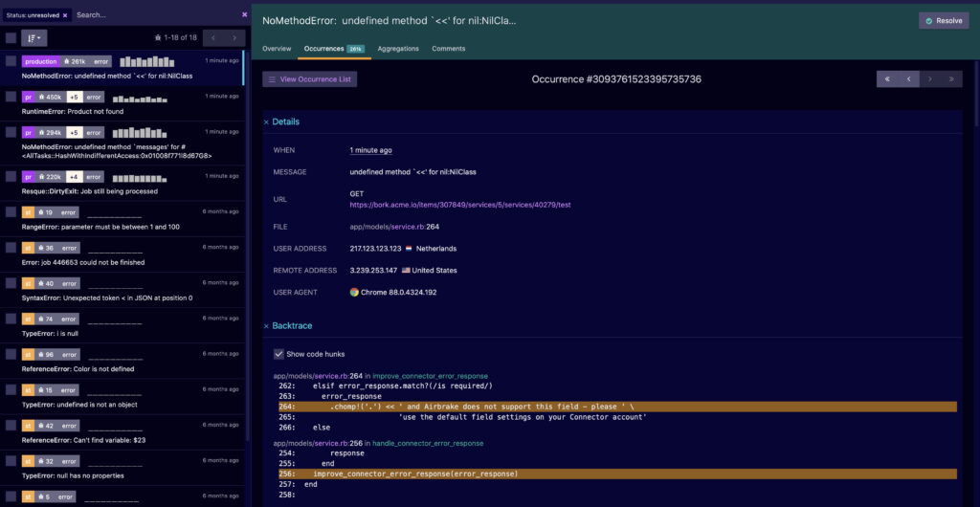The width and height of the screenshot is (980, 507).
Task: Click the improve_connector_error_response method name
Action: [430, 376]
